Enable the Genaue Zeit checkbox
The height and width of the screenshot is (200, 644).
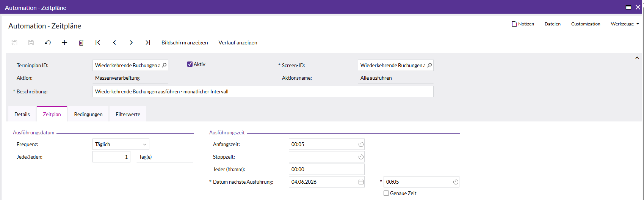coord(386,193)
